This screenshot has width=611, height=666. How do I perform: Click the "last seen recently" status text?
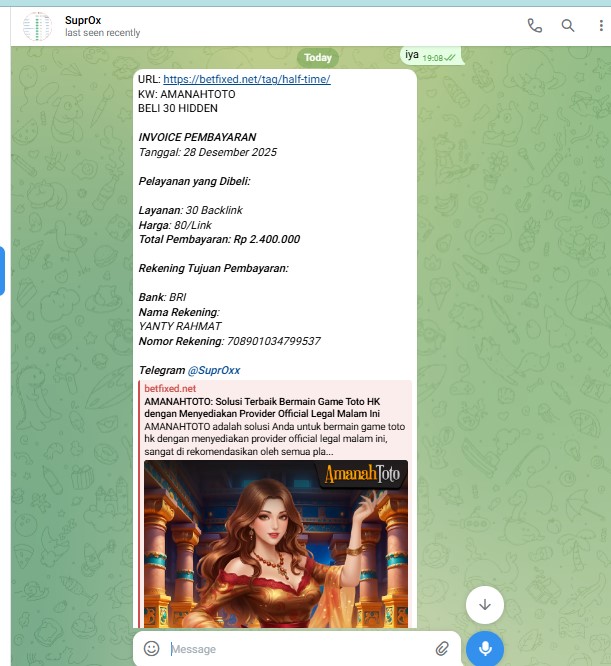pos(102,33)
